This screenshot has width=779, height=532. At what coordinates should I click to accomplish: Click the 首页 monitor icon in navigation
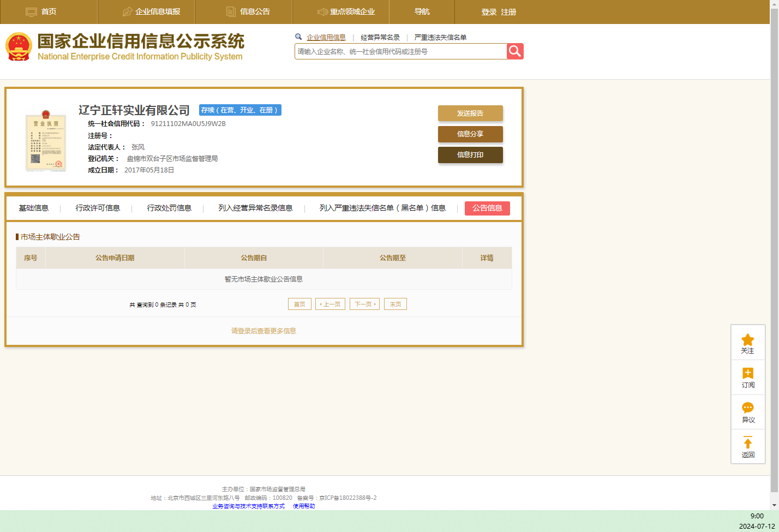[x=31, y=11]
